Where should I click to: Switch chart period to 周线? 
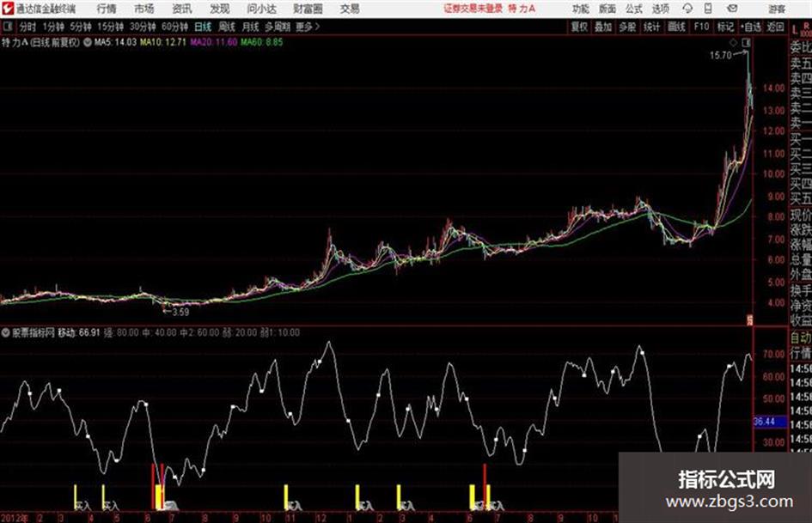point(227,27)
